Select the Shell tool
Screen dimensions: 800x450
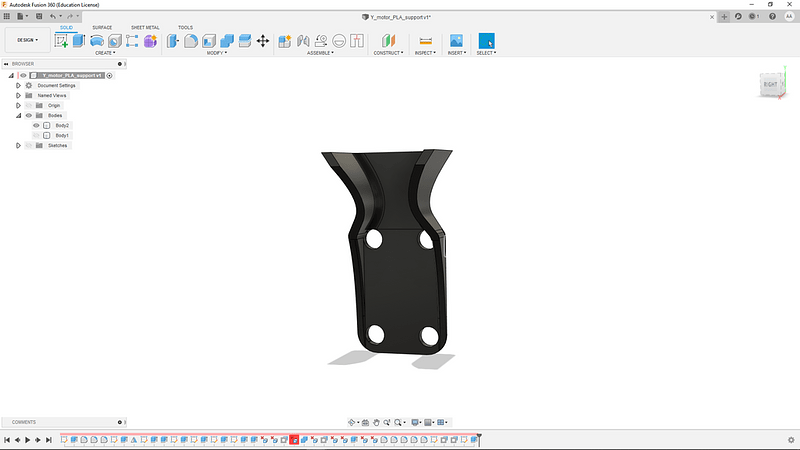[209, 41]
